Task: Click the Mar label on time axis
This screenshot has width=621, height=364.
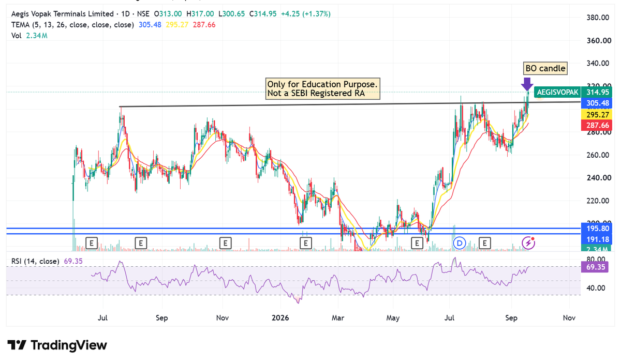Action: tap(338, 318)
